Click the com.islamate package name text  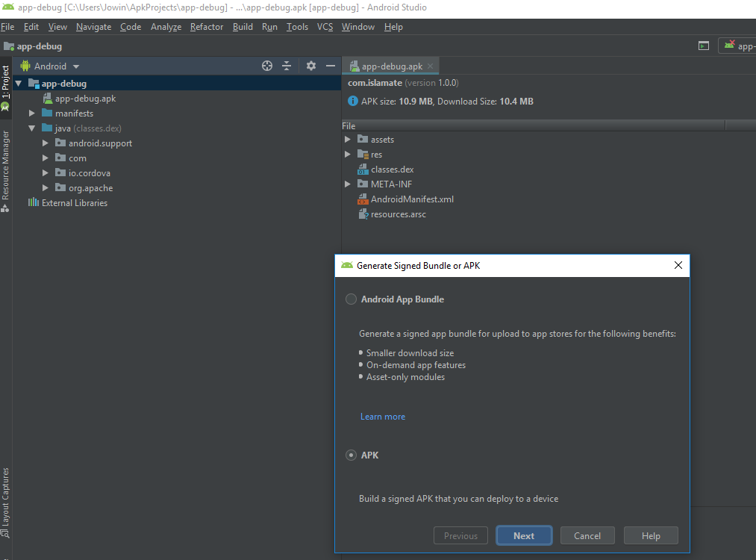pos(375,83)
